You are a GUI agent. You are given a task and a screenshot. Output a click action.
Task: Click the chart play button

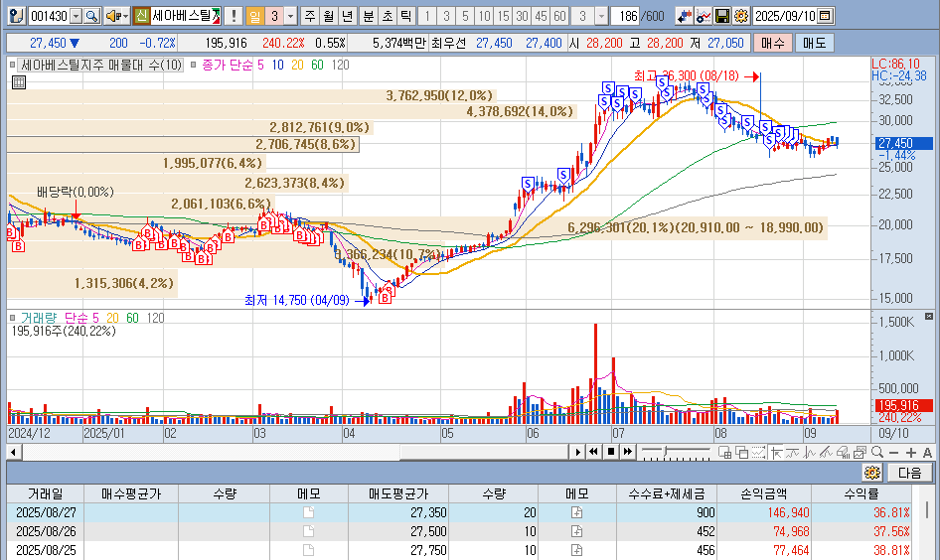coord(577,452)
